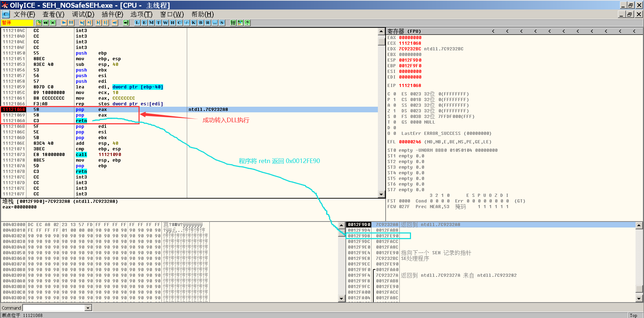Open Call stack via K icon
Screen dimensions: 644x318
tap(194, 23)
